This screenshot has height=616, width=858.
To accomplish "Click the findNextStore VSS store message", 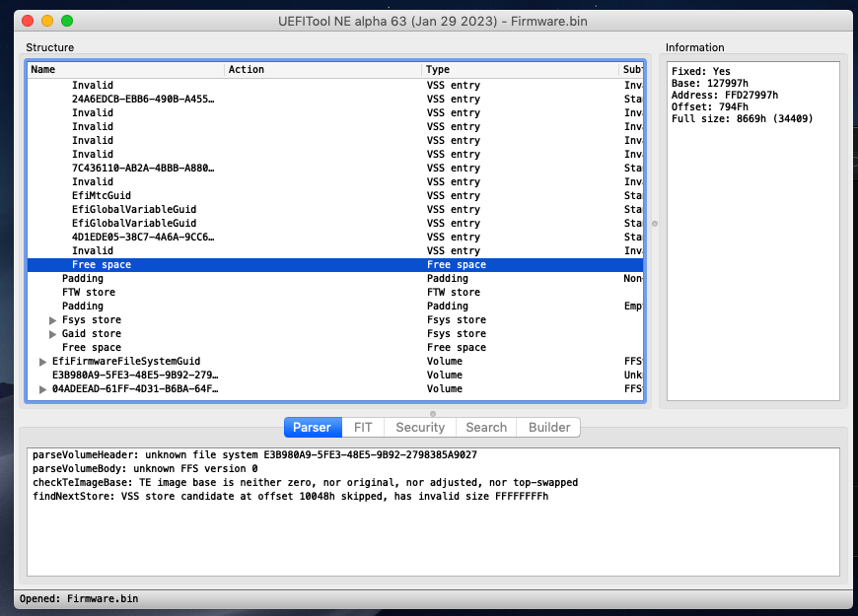I will (x=290, y=497).
